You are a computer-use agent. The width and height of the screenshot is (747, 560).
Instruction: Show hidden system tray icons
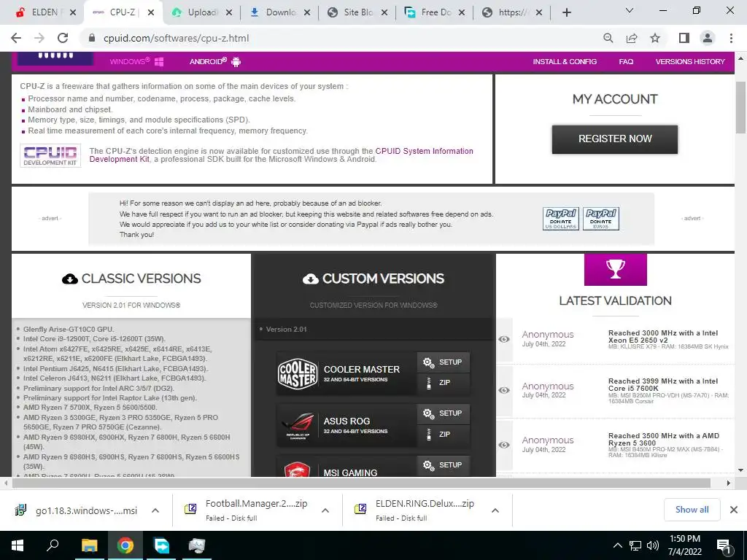tap(617, 545)
